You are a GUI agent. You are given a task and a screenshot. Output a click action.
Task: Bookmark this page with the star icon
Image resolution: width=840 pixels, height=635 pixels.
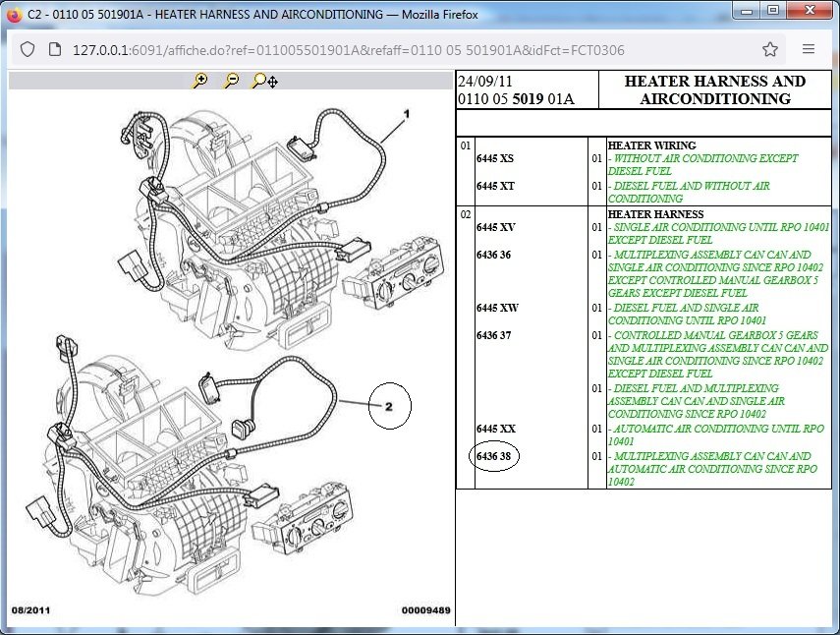[x=770, y=49]
